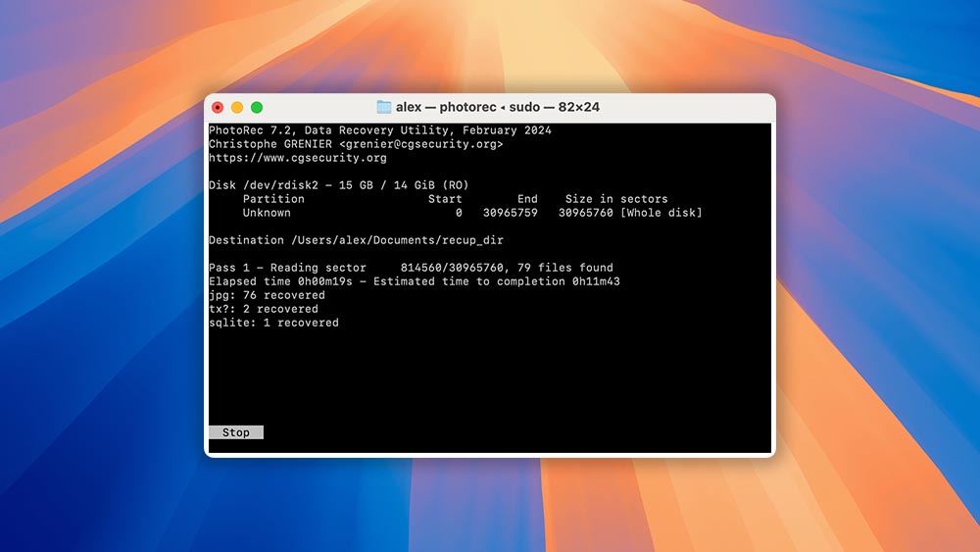Click the "Pass 1 - Reading sector" text
Image resolution: width=980 pixels, height=552 pixels.
click(287, 269)
